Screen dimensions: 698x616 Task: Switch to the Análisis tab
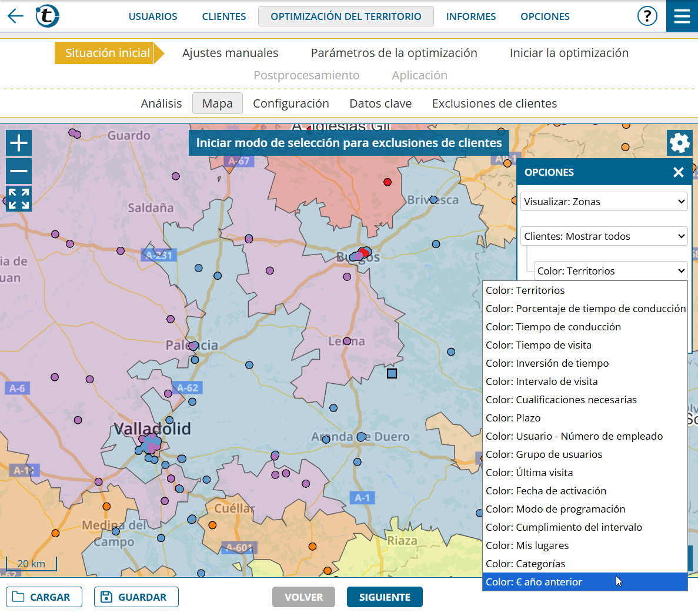(x=161, y=103)
